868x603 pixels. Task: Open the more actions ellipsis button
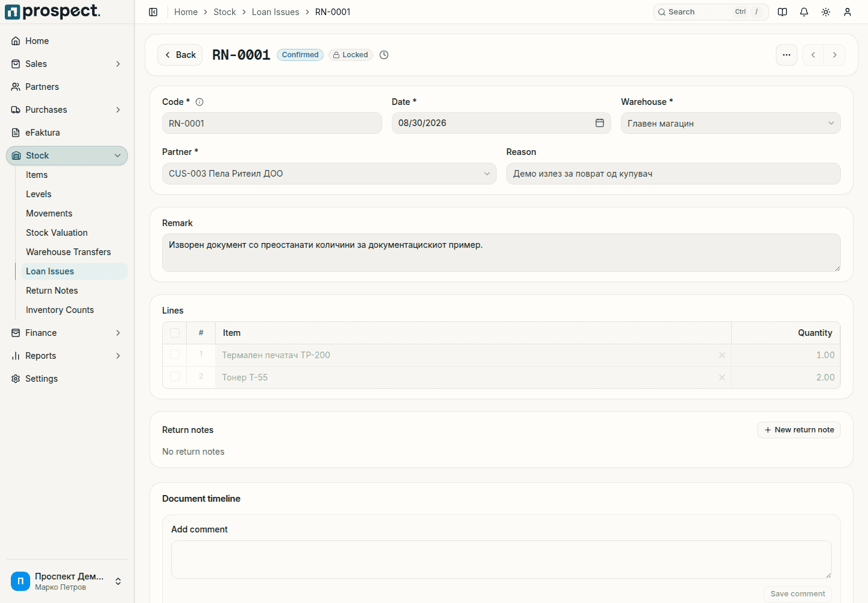(787, 55)
